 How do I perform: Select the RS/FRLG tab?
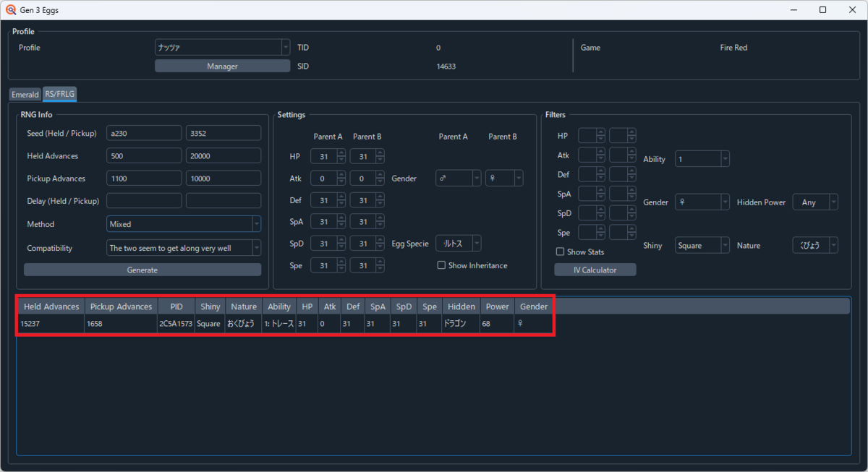coord(60,94)
